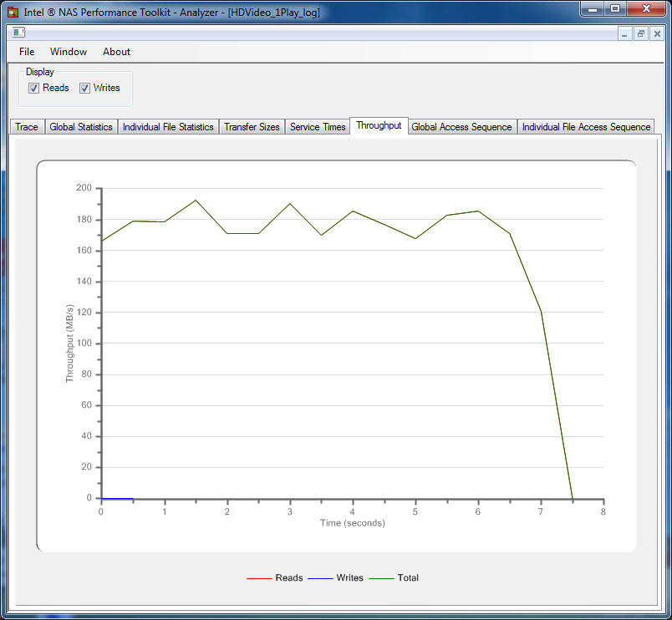The width and height of the screenshot is (672, 620).
Task: Minimize the inner HDVideo_1Play_log document window
Action: point(624,33)
